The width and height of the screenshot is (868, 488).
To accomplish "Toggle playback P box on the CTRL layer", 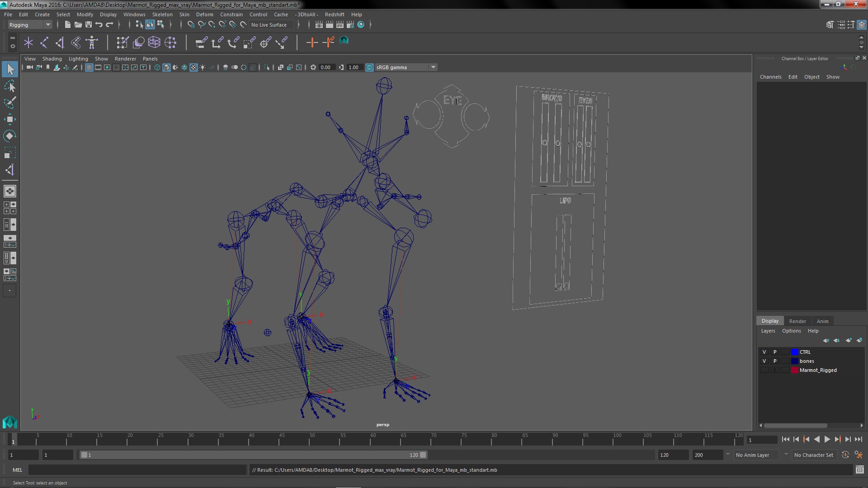I will (774, 352).
